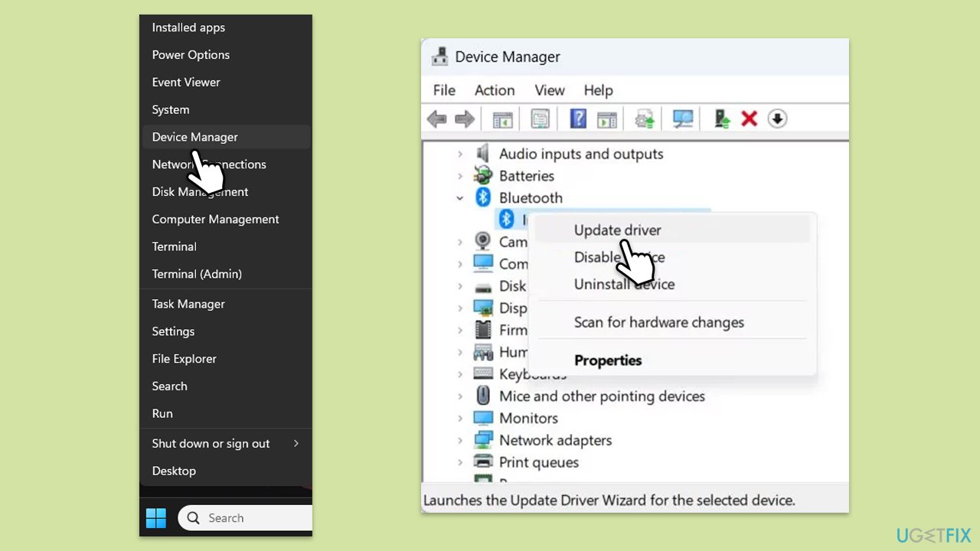This screenshot has height=551, width=980.
Task: Click the mouse icon for Mice and pointing devices
Action: pyautogui.click(x=482, y=396)
